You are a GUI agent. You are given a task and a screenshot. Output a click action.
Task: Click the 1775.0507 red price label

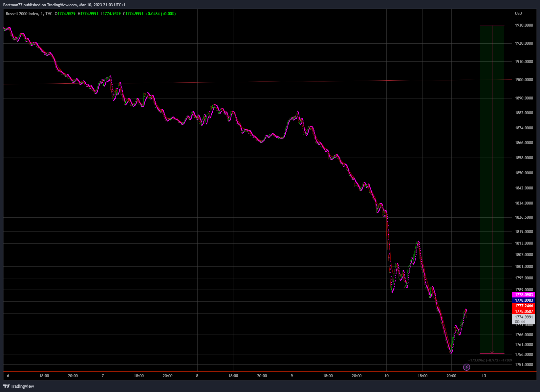coord(524,311)
